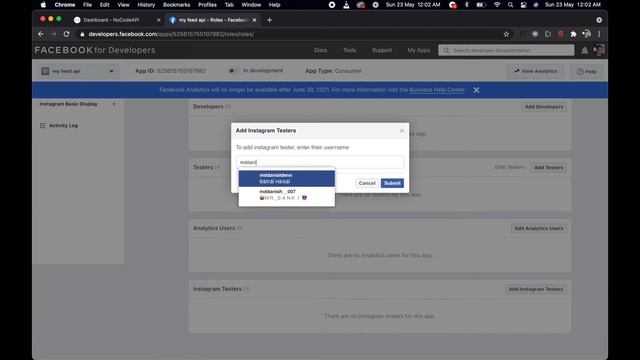Open Spotlight search in menu bar
The width and height of the screenshot is (640, 360).
pos(510,5)
